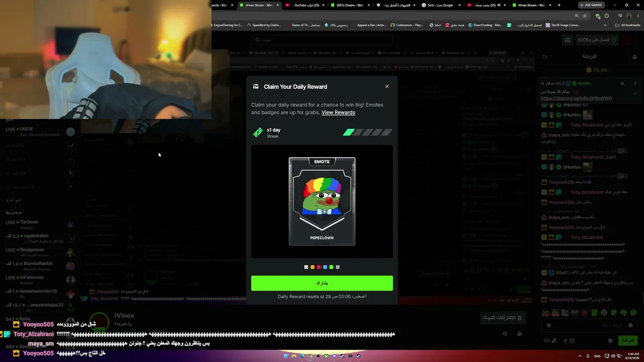644x362 pixels.
Task: Open the discord.gg link in pinned message
Action: (576, 99)
